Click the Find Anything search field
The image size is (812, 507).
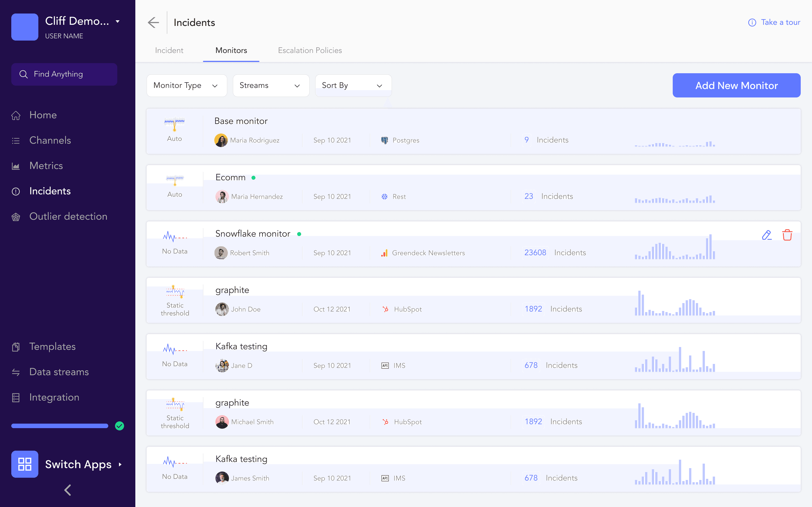[64, 74]
